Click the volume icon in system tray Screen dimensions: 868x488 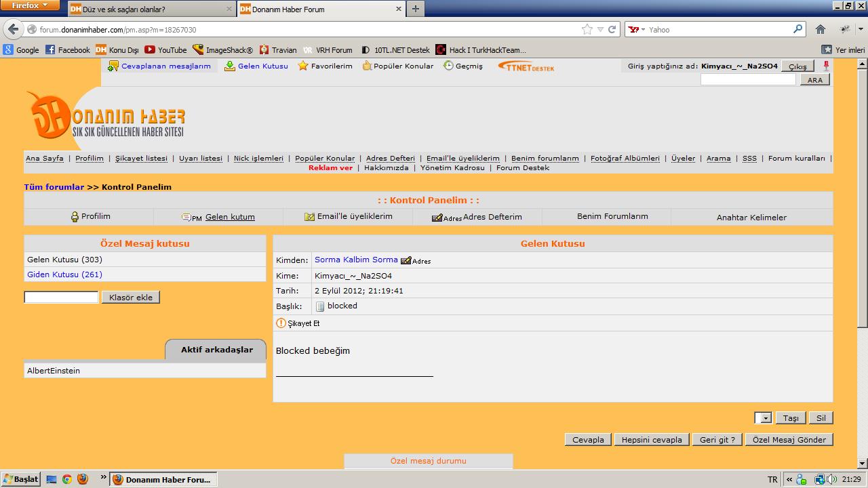coord(832,479)
